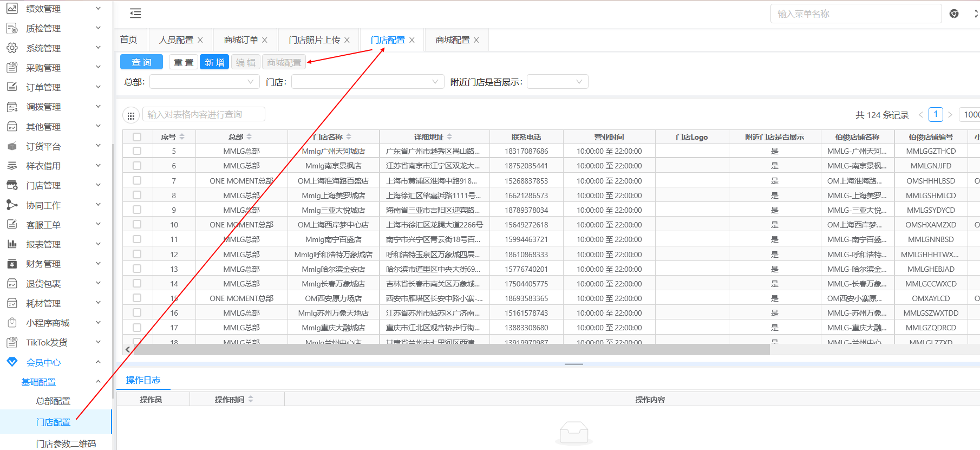Select checkbox for row number 10
The width and height of the screenshot is (980, 450).
[x=137, y=225]
